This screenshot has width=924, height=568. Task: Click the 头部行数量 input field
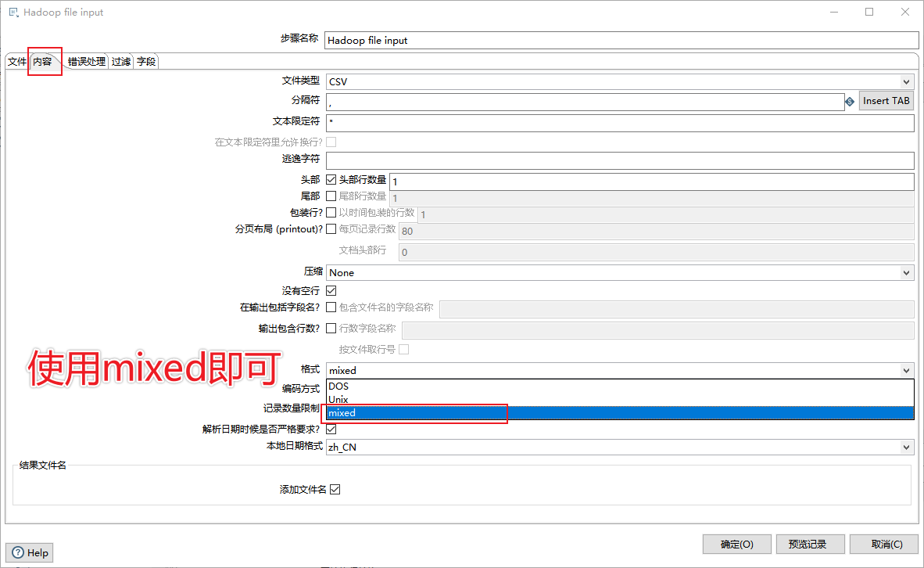(x=652, y=182)
